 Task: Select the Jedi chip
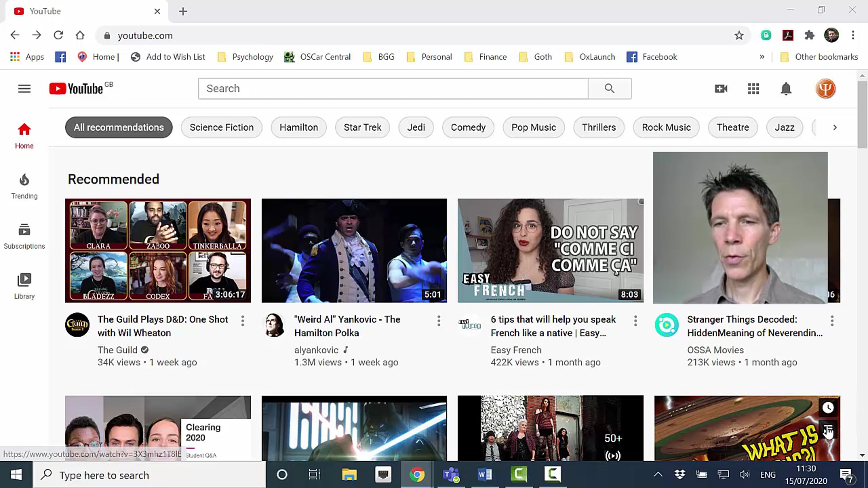coord(416,127)
